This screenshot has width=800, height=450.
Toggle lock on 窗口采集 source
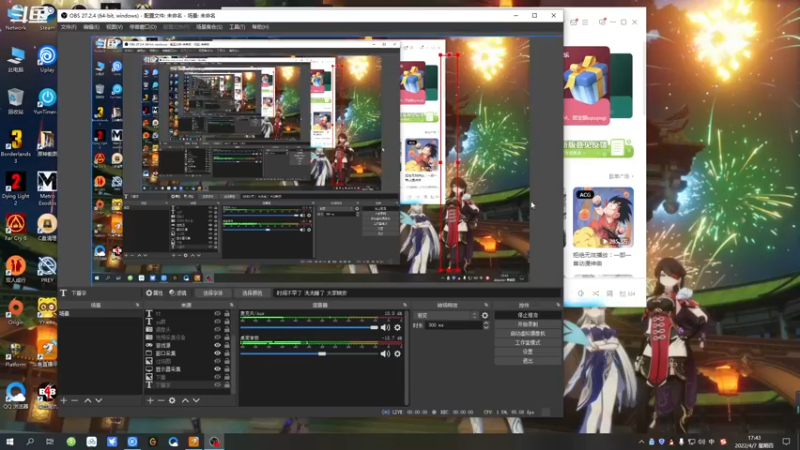tap(227, 353)
